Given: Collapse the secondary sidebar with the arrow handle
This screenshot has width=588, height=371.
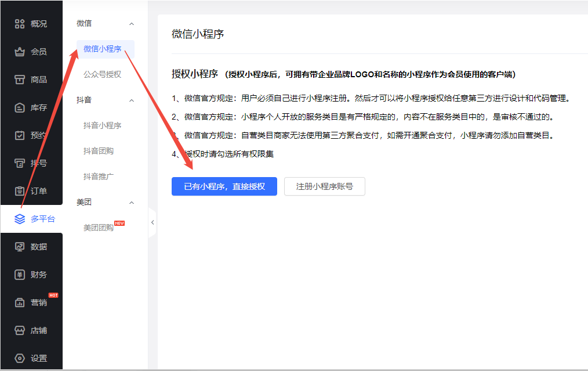Looking at the screenshot, I should (x=153, y=222).
